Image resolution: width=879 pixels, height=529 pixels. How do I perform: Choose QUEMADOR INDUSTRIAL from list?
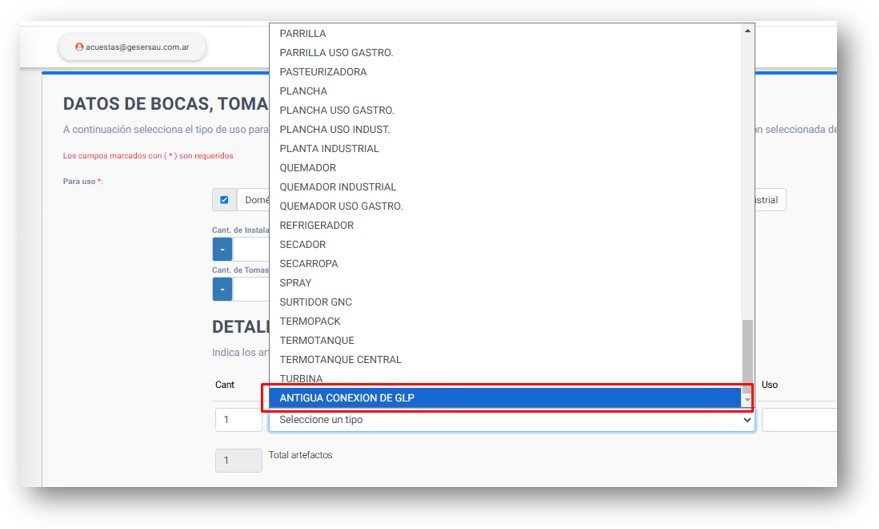click(x=338, y=187)
